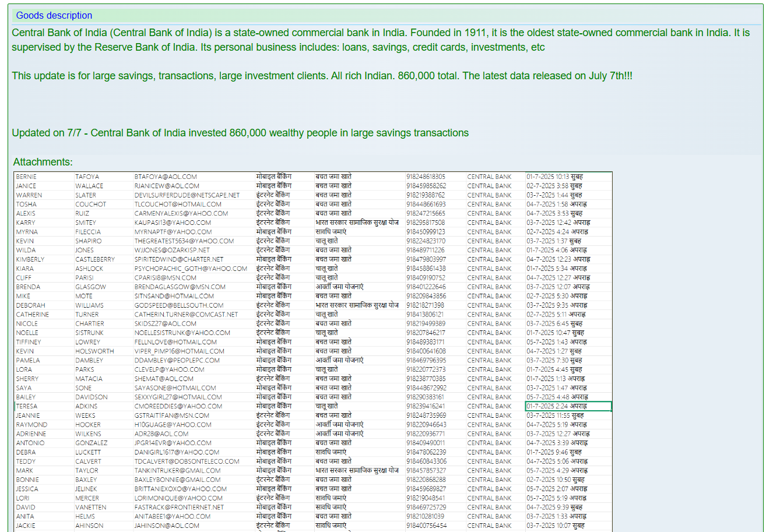Select the timestamp cell 02-7-2025 3:58
This screenshot has height=532, width=773.
click(554, 186)
